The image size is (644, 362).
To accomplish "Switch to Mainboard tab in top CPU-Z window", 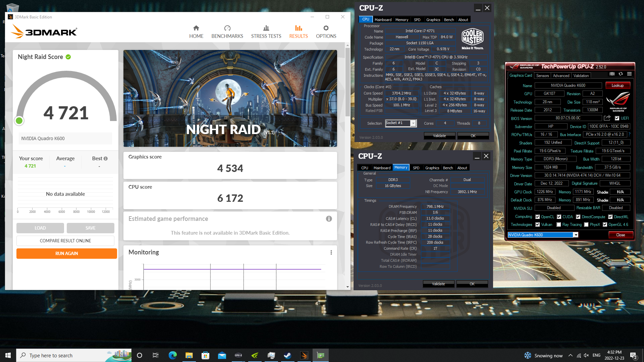I will coord(383,20).
